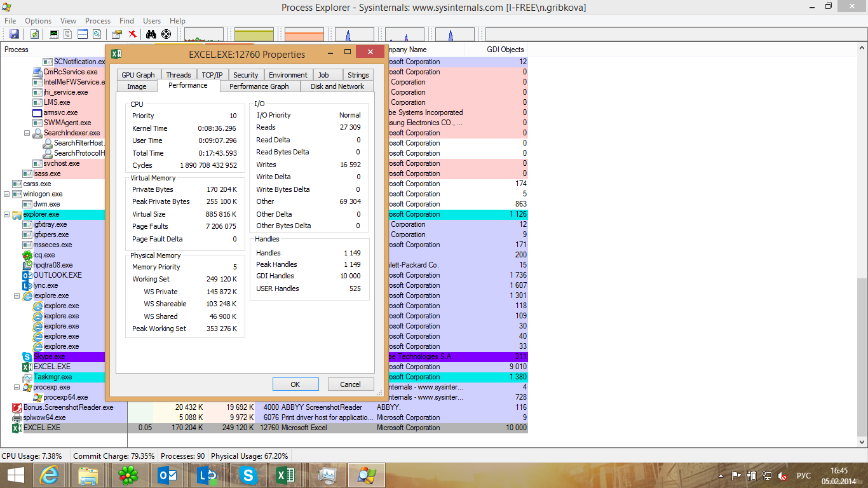Collapse the explorer.exe process tree
This screenshot has width=868, height=488.
click(x=7, y=215)
